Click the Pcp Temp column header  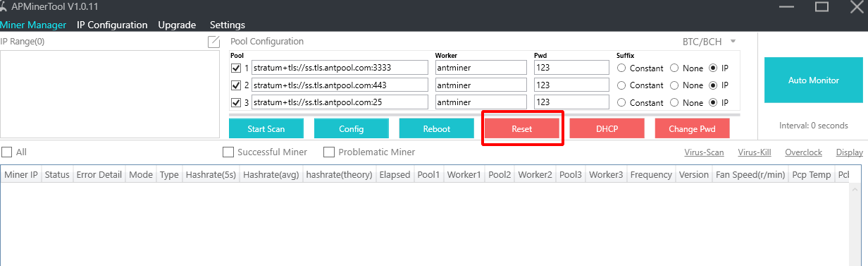coord(812,174)
